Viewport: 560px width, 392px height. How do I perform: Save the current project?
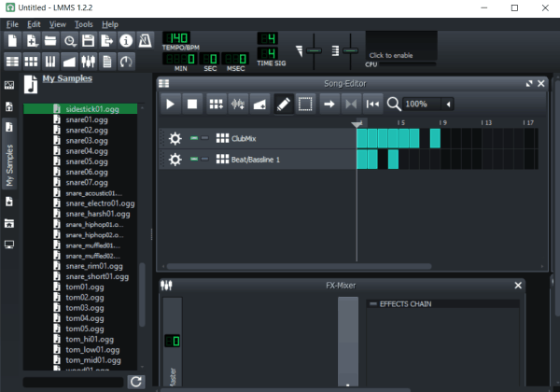[89, 41]
